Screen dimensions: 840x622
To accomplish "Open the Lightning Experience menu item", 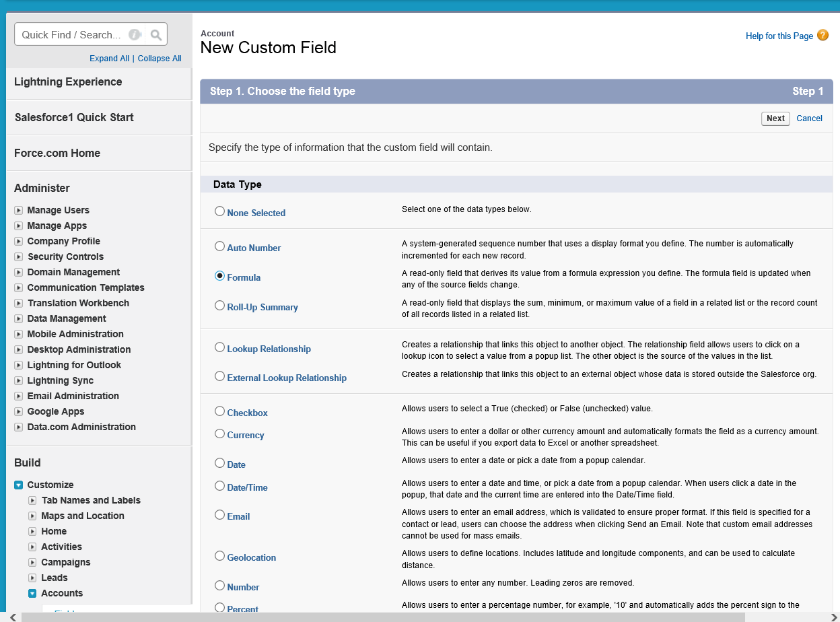I will click(x=68, y=81).
